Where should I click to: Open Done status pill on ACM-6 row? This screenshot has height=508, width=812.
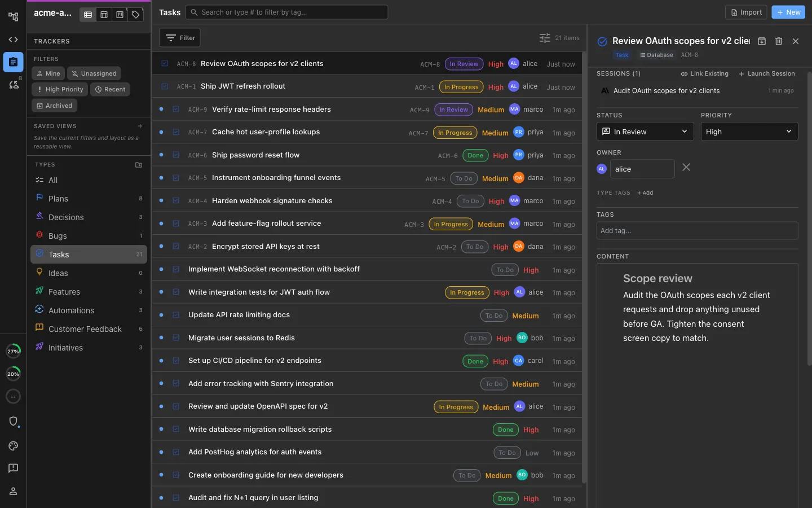click(x=475, y=155)
